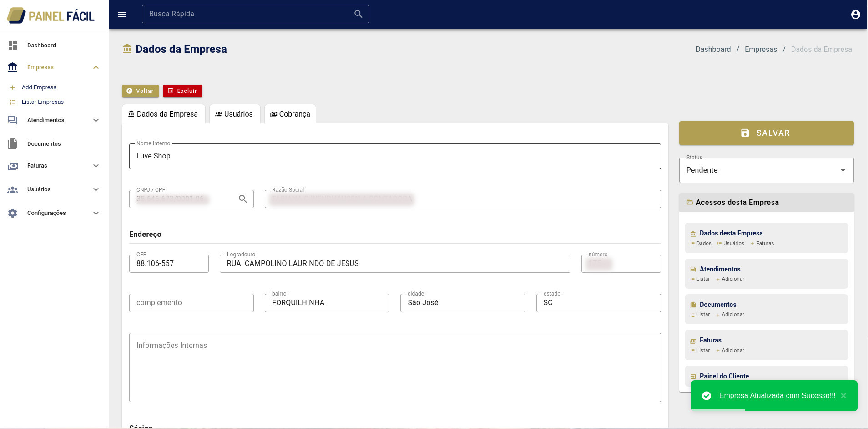Click the Configurações gear icon in sidebar

13,213
